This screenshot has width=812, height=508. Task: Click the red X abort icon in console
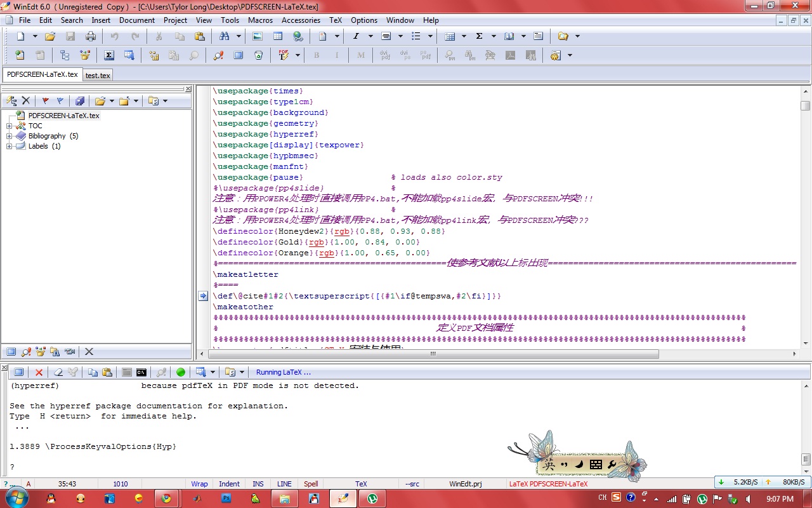point(39,372)
